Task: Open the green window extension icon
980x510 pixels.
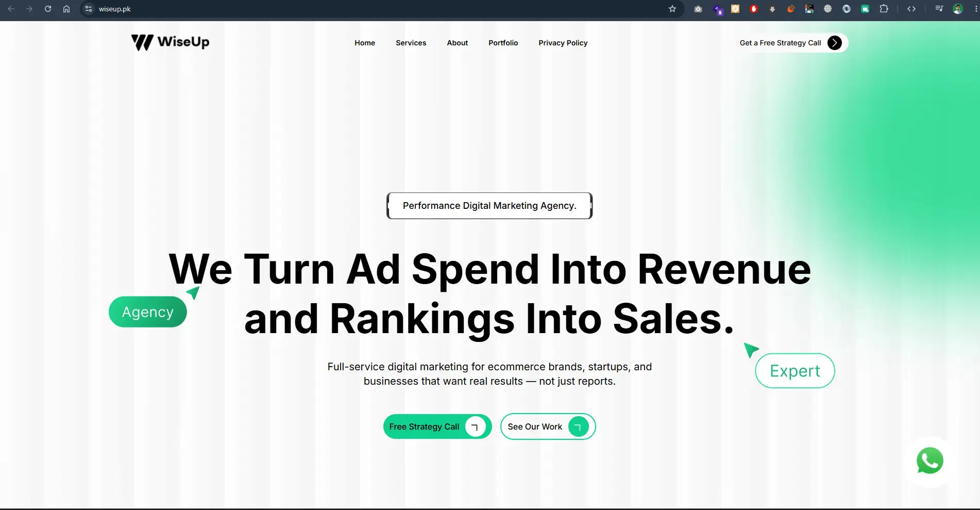Action: (865, 9)
